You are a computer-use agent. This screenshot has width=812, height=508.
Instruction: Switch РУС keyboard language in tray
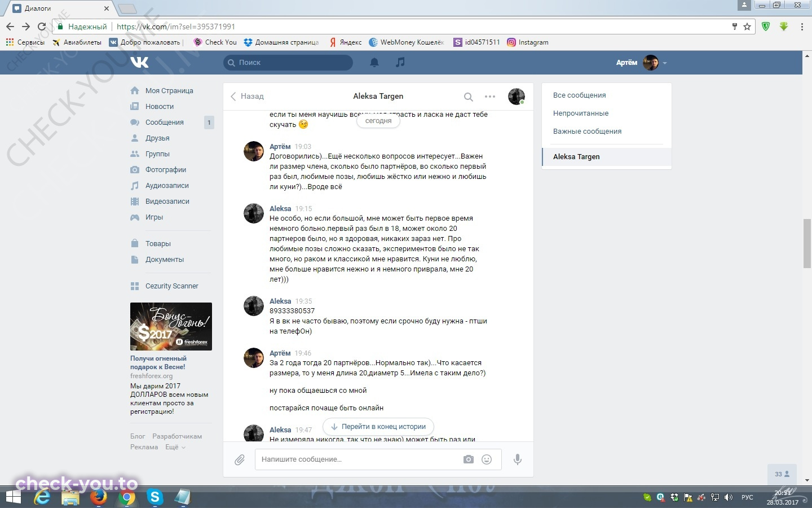coord(747,497)
